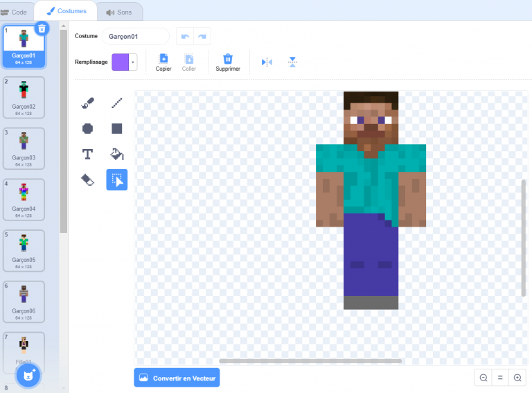532x393 pixels.
Task: Select the Fill bucket tool
Action: pyautogui.click(x=117, y=154)
